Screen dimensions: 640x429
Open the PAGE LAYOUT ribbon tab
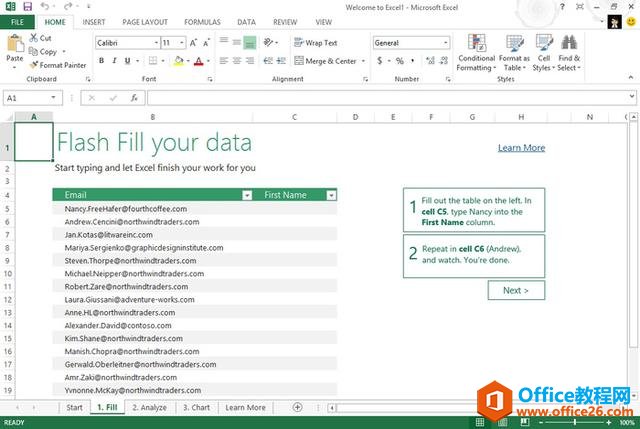click(145, 21)
